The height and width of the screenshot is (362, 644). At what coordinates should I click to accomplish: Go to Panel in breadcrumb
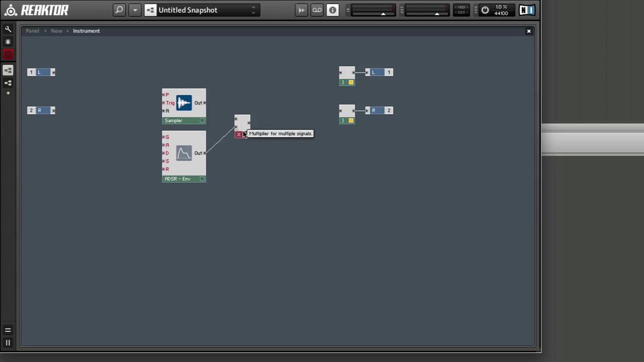[32, 31]
